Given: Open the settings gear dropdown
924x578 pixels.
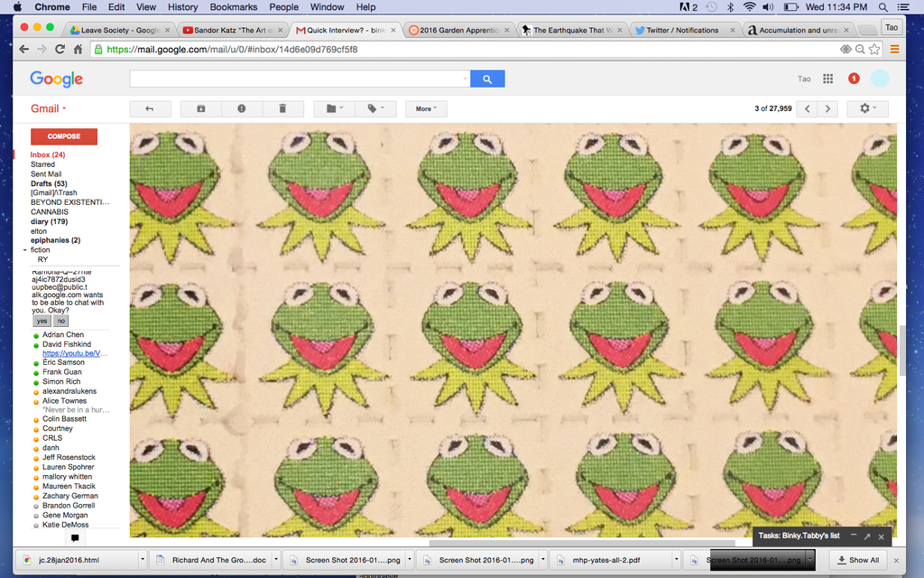Looking at the screenshot, I should pos(867,108).
